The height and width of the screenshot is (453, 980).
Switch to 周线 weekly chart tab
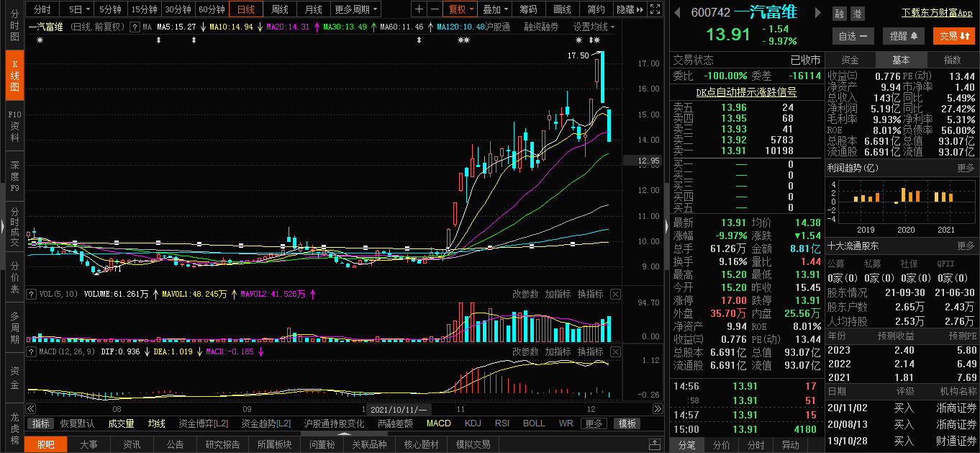pos(279,9)
